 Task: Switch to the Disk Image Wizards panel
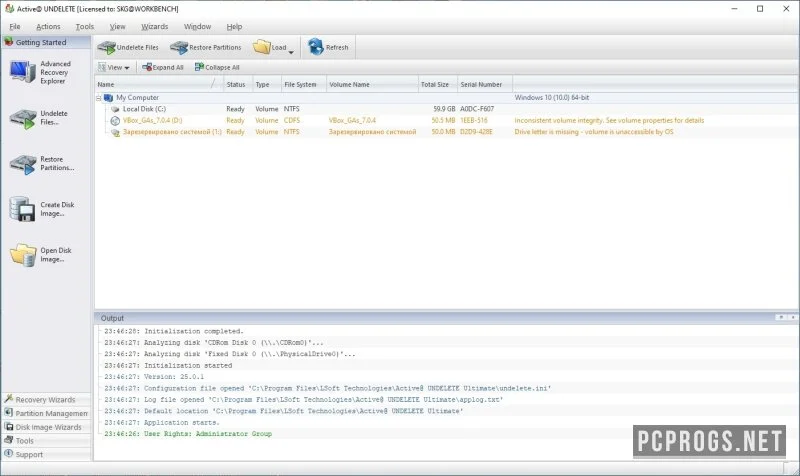[46, 427]
